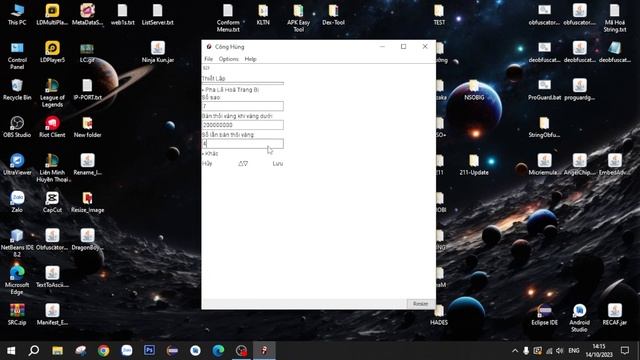Select the Riot Client desktop icon

(52, 127)
